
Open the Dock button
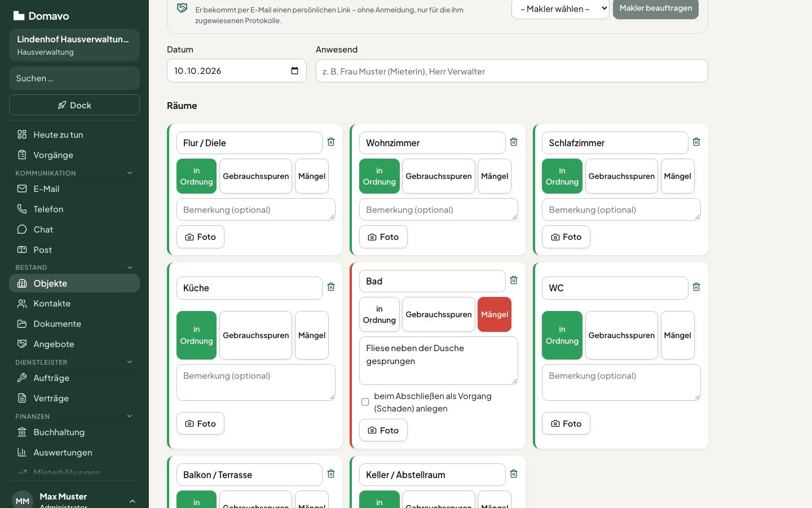pos(74,105)
